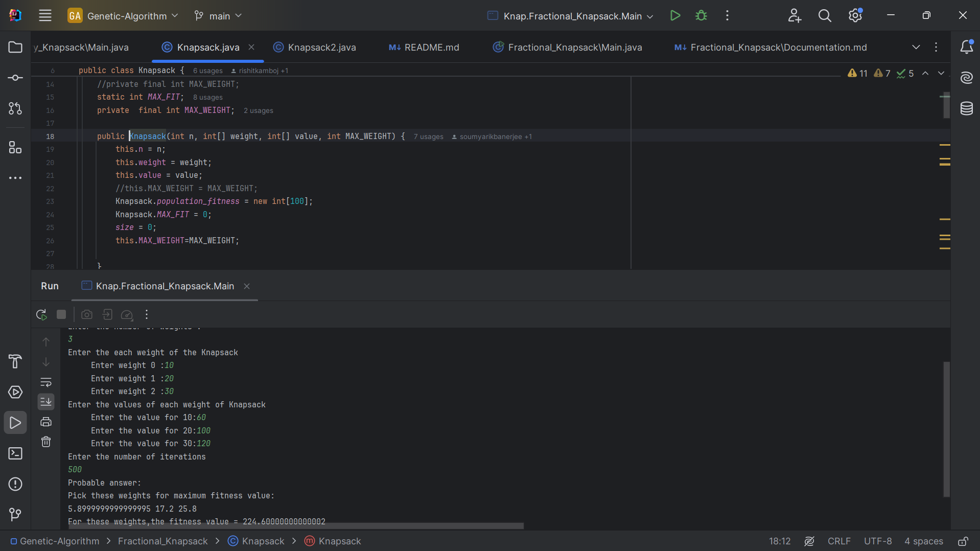Jump up the stack trace arrow

pos(46,341)
